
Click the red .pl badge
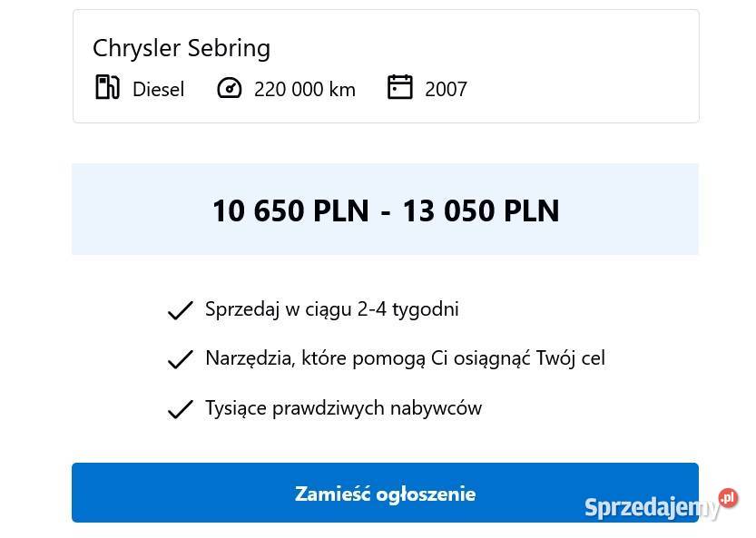[728, 498]
